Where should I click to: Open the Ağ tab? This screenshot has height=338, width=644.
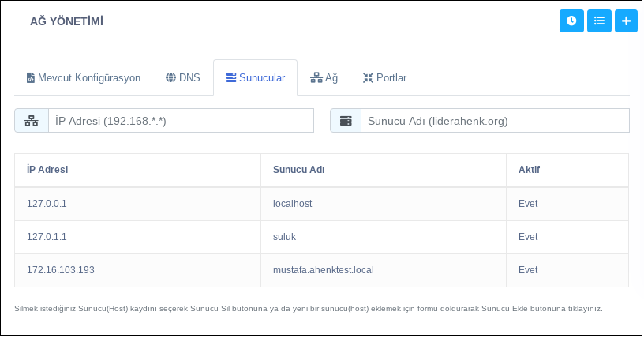click(324, 78)
